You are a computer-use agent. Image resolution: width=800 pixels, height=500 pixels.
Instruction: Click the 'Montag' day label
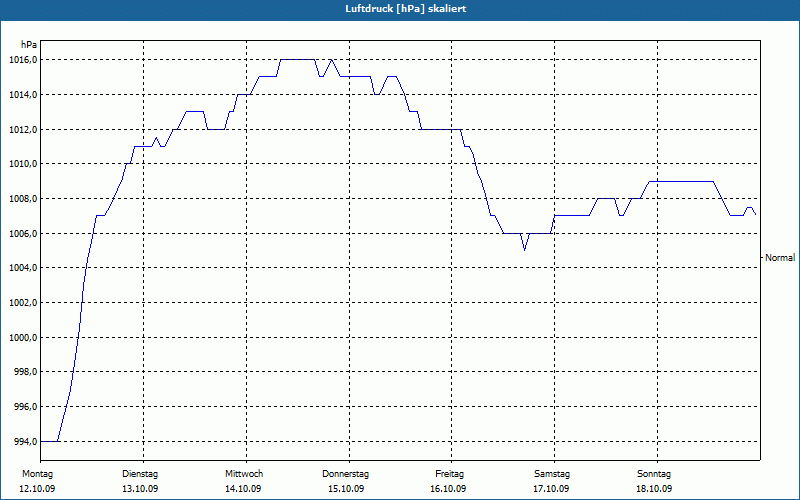37,474
